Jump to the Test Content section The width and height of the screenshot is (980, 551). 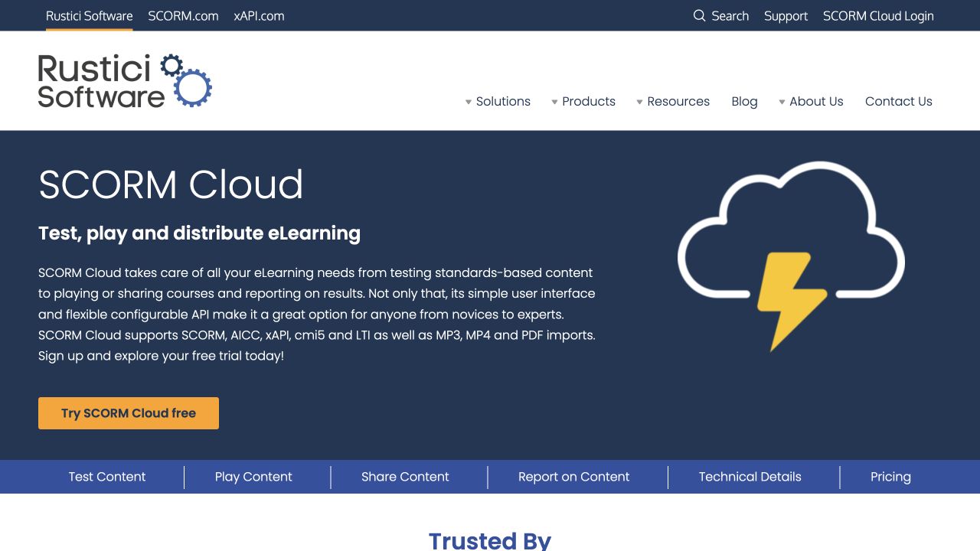[107, 477]
